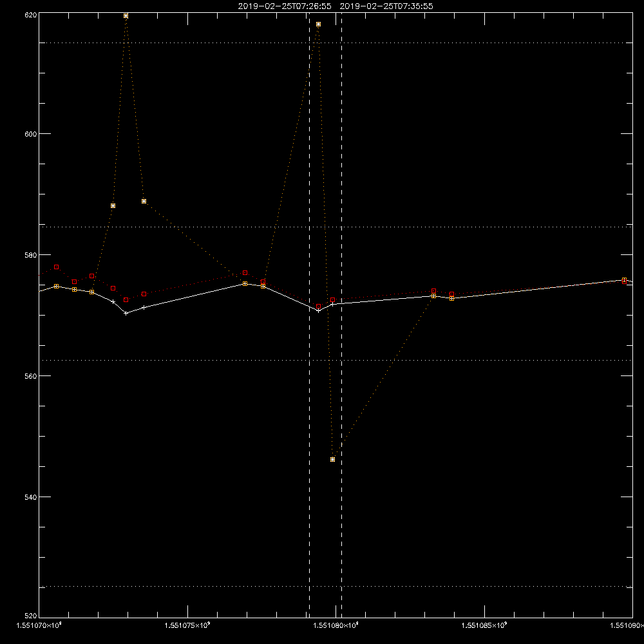Select the leftmost red square marker
The width and height of the screenshot is (644, 644).
pyautogui.click(x=56, y=267)
